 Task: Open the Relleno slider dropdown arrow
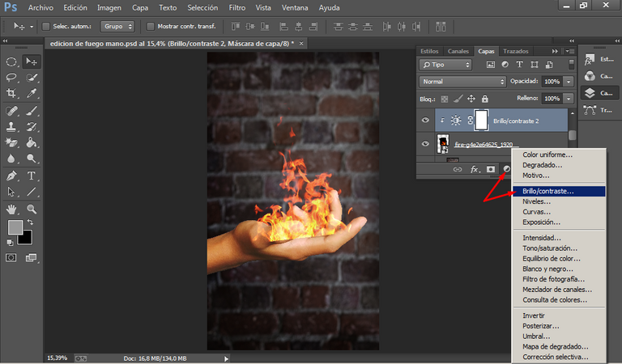pos(569,99)
